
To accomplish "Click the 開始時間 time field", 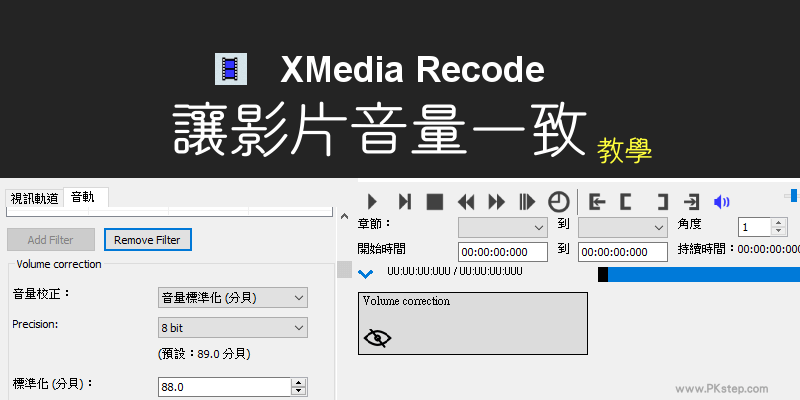I will 503,252.
